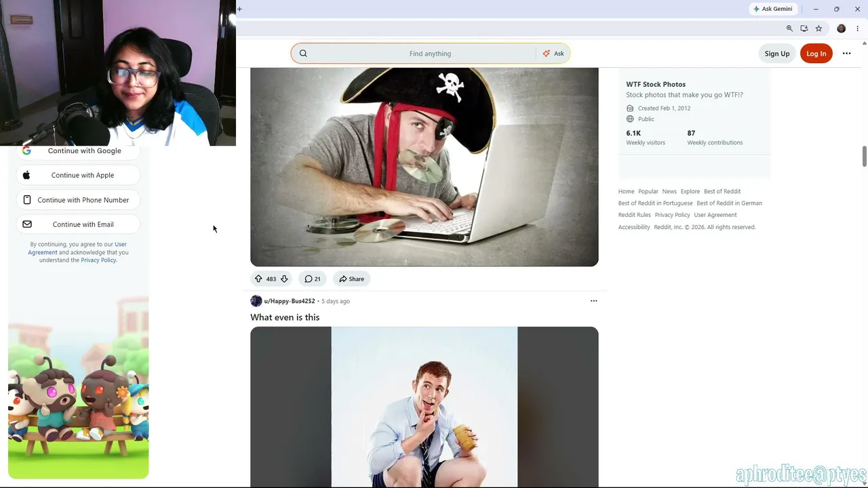Open options menu for Happy-Bus4252 post
This screenshot has height=488, width=868.
594,301
